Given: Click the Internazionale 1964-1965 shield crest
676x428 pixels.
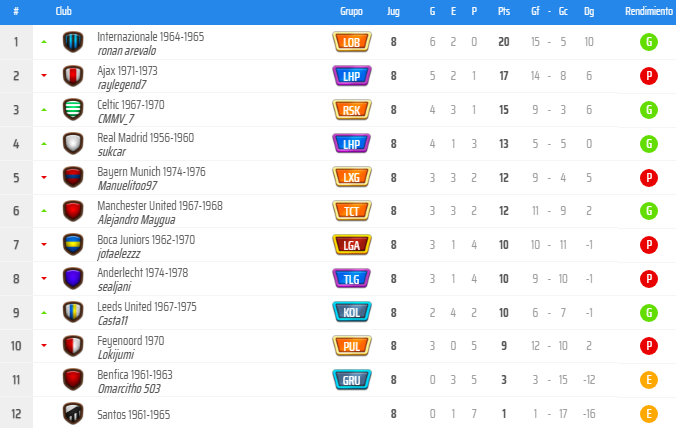Looking at the screenshot, I should (73, 42).
